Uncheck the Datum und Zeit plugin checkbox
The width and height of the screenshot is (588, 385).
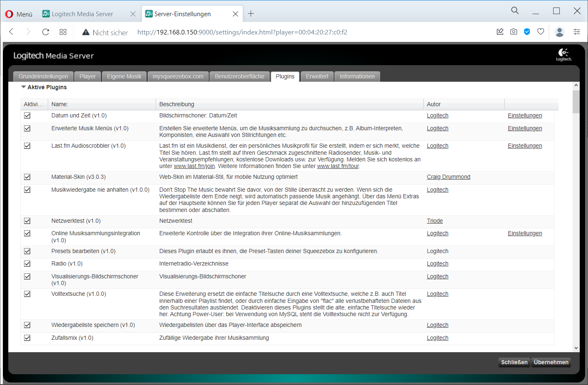(x=27, y=116)
